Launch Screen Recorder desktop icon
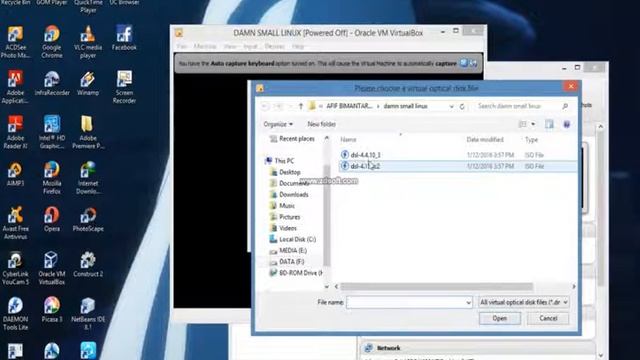This screenshot has height=360, width=640. pos(124,87)
